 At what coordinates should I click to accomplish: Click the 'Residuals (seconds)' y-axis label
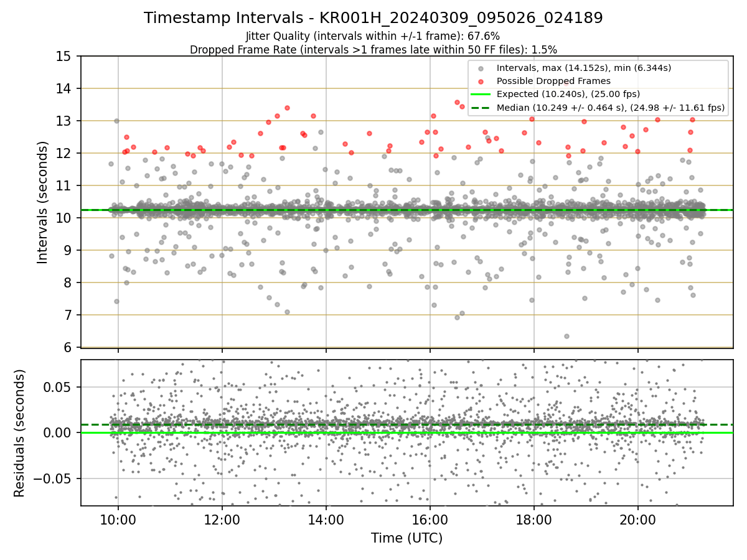coord(21,433)
